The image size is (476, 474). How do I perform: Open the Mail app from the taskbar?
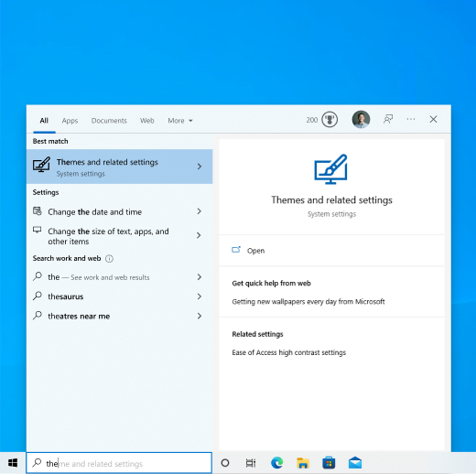[355, 463]
